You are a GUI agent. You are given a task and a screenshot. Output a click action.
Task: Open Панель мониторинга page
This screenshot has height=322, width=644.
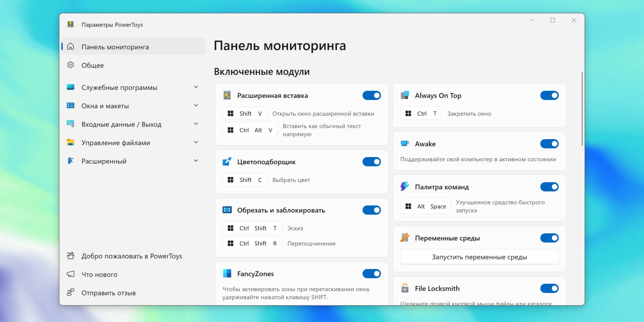pos(133,47)
